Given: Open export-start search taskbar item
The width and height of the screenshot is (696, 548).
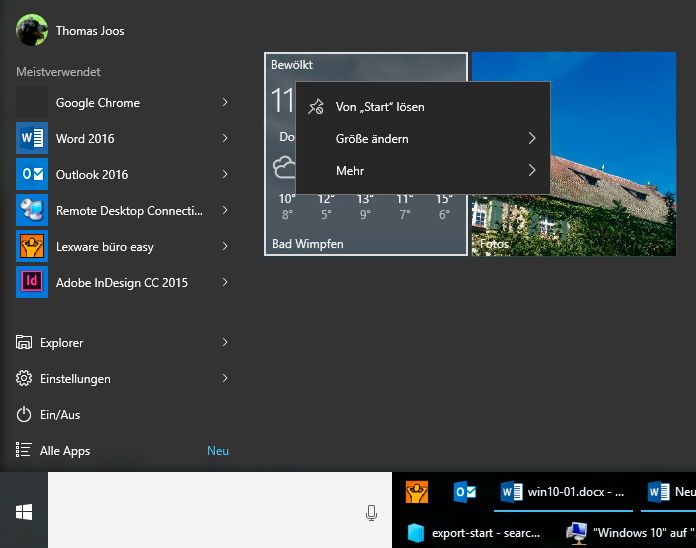Looking at the screenshot, I should point(474,532).
